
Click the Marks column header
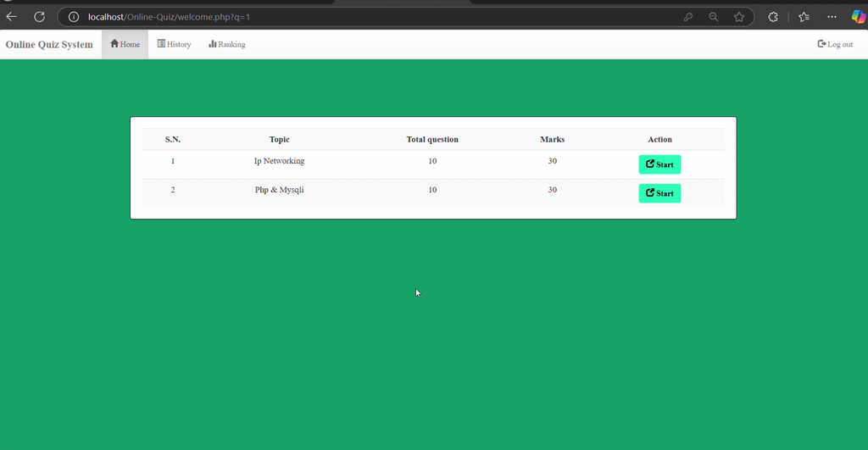553,140
